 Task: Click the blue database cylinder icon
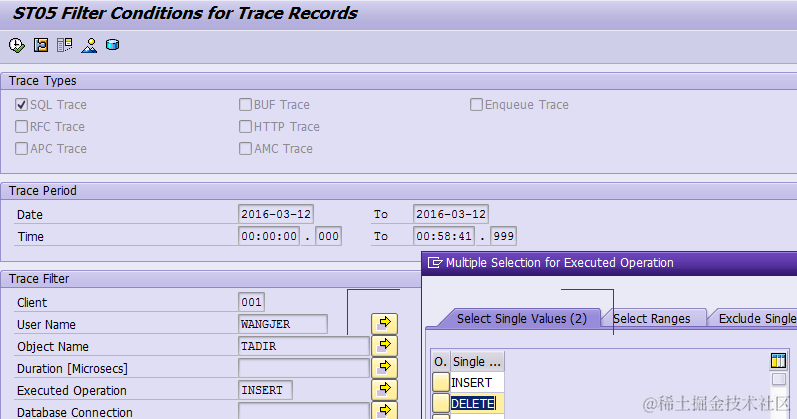pos(112,45)
